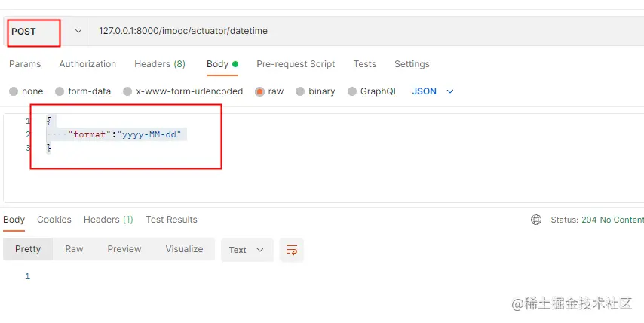The width and height of the screenshot is (644, 323).
Task: Choose x-www-form-urlencoded body type
Action: pyautogui.click(x=128, y=91)
